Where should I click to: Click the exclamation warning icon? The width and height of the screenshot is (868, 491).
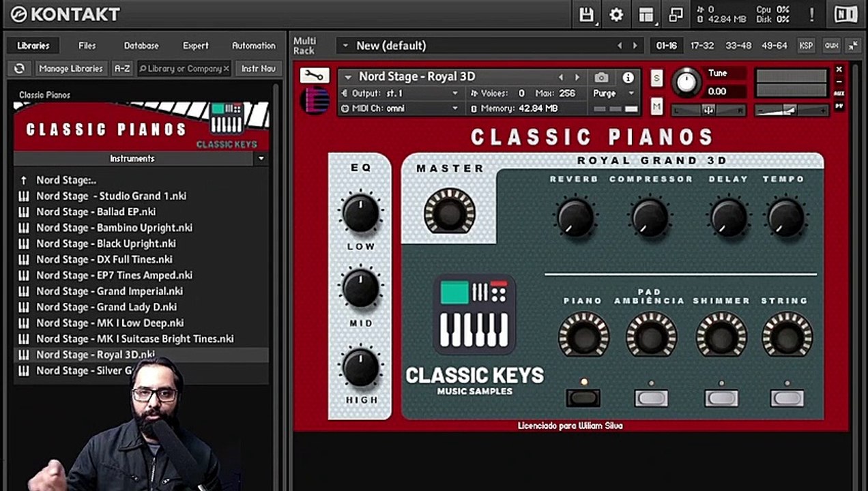coord(812,14)
